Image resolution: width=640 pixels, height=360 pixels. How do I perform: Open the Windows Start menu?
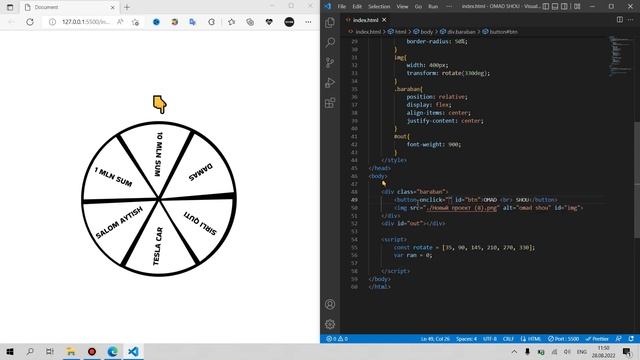coord(10,351)
